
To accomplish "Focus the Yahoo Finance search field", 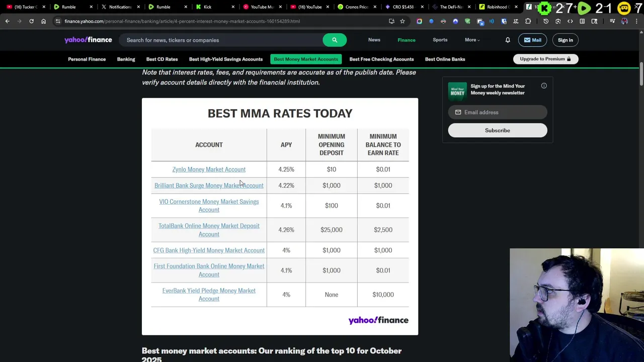I will 221,40.
